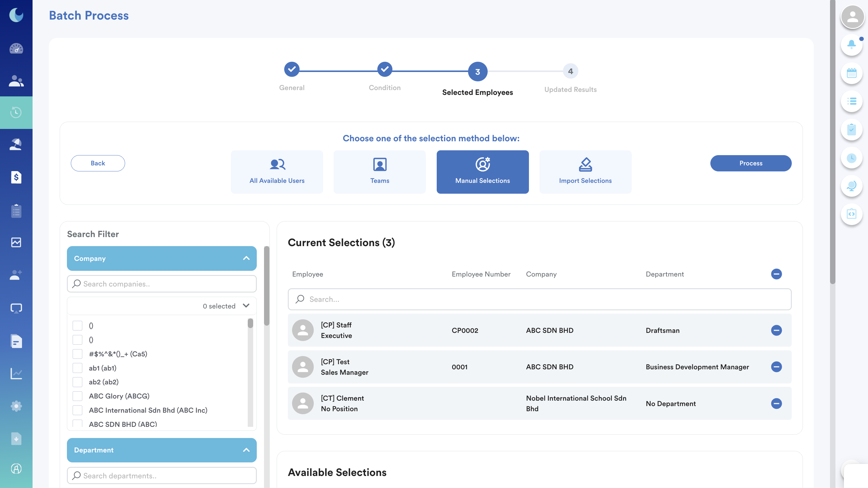Viewport: 868px width, 488px height.
Task: Open the calendar icon on right panel
Action: click(x=851, y=73)
